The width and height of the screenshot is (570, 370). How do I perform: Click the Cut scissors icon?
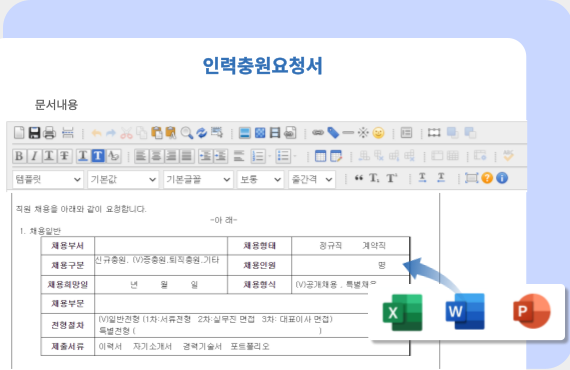coord(126,133)
